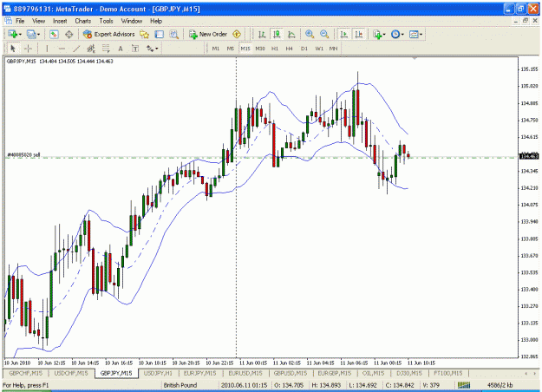This screenshot has height=392, width=542.
Task: Switch to the GBPUSD,M15 chart tab
Action: coord(291,373)
